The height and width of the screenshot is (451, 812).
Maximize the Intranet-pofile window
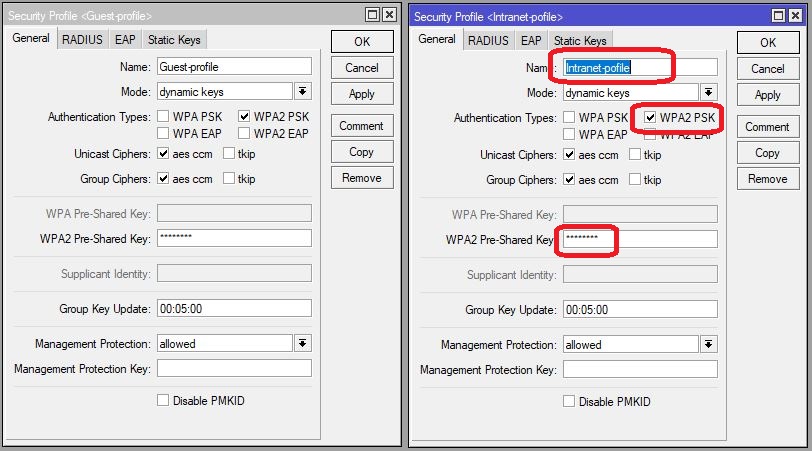778,16
